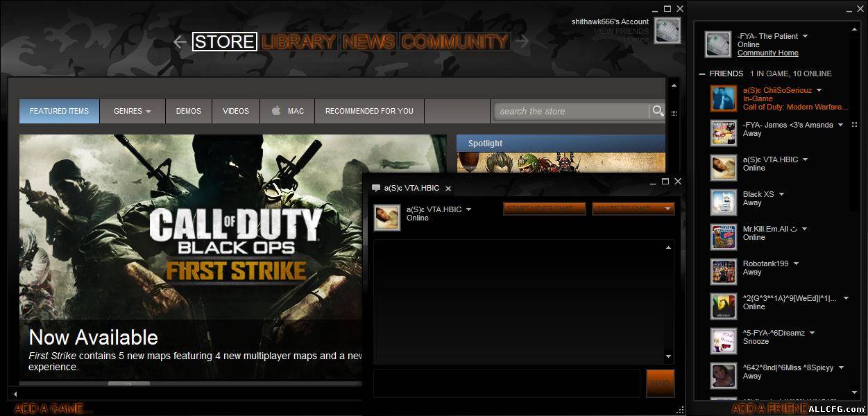868x416 pixels.
Task: Click store horizontal scrollbar left arrow
Action: [15, 393]
